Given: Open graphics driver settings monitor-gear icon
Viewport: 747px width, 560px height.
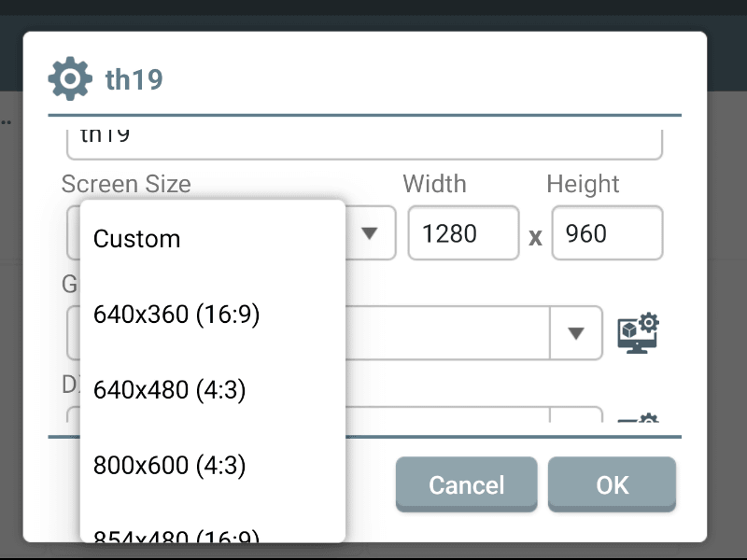Looking at the screenshot, I should 638,333.
